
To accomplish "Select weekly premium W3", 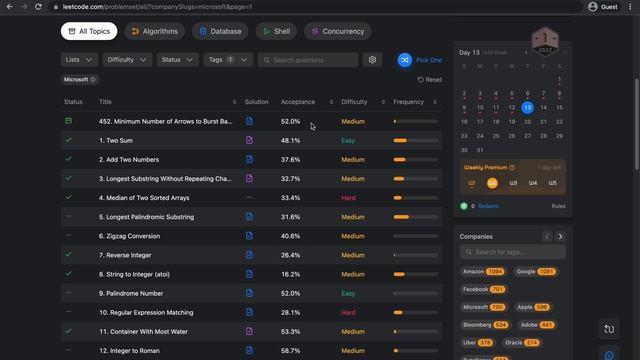I will tap(513, 183).
